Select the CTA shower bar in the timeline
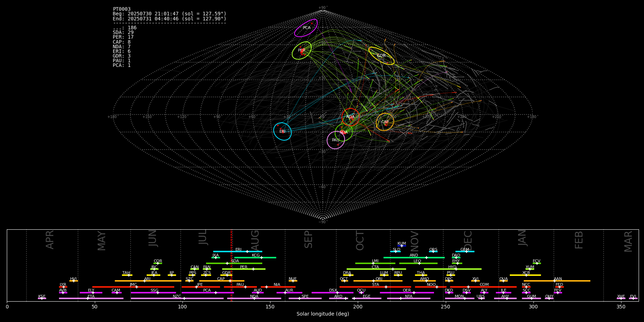 (376, 269)
